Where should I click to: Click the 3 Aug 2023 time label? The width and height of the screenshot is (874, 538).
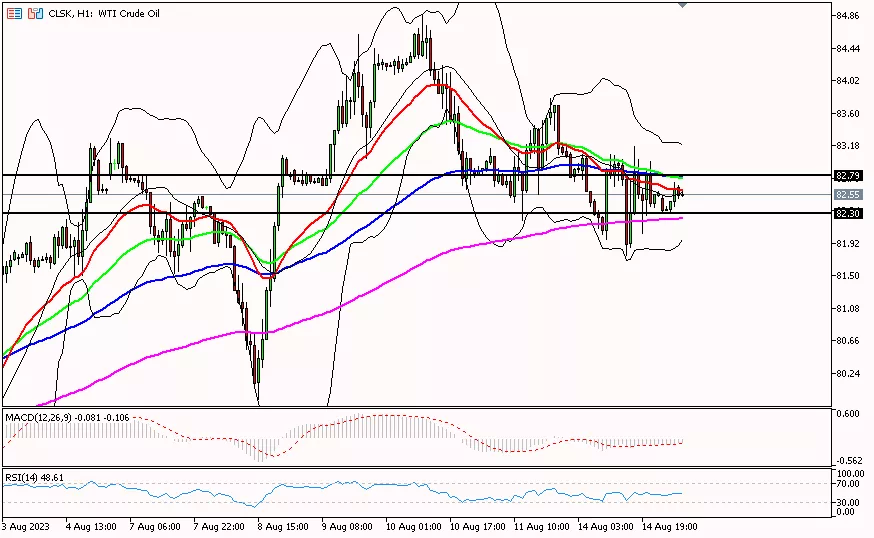tap(26, 527)
